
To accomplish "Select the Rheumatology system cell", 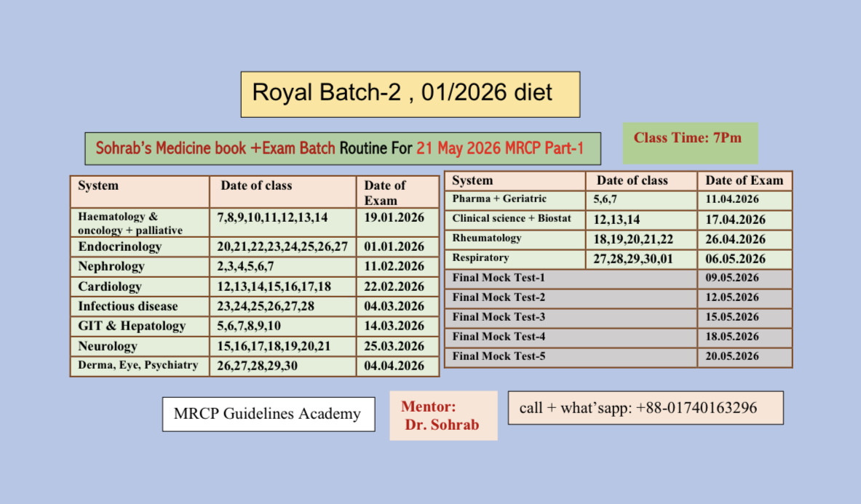I will pyautogui.click(x=487, y=239).
